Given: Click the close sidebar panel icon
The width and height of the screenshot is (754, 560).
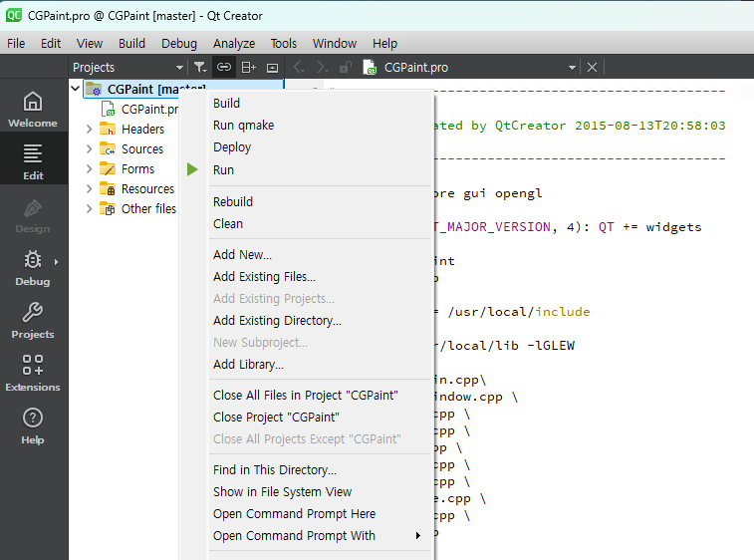Looking at the screenshot, I should click(x=272, y=68).
